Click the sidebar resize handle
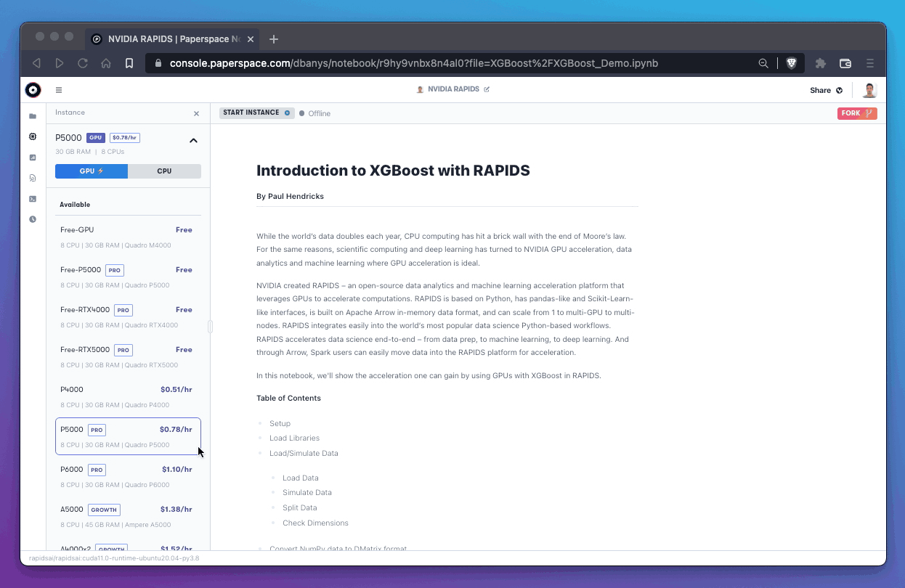This screenshot has width=905, height=588. (x=211, y=327)
